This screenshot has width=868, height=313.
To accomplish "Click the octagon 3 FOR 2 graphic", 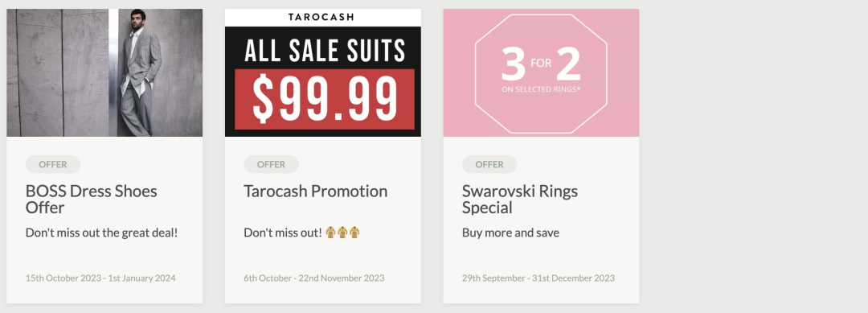I will coord(541,74).
